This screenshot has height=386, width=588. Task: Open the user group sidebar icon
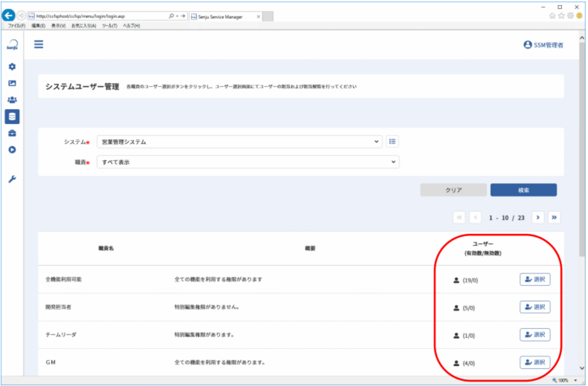coord(12,100)
